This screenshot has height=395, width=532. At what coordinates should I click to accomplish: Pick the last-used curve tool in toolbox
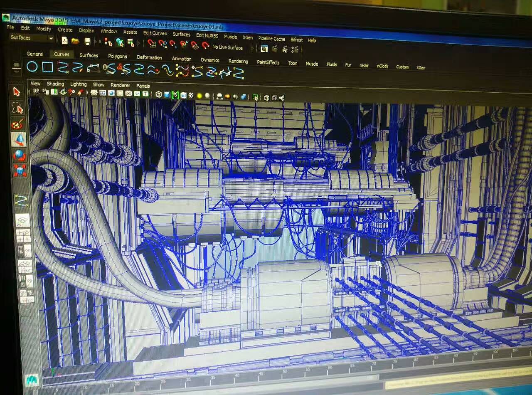[x=21, y=201]
